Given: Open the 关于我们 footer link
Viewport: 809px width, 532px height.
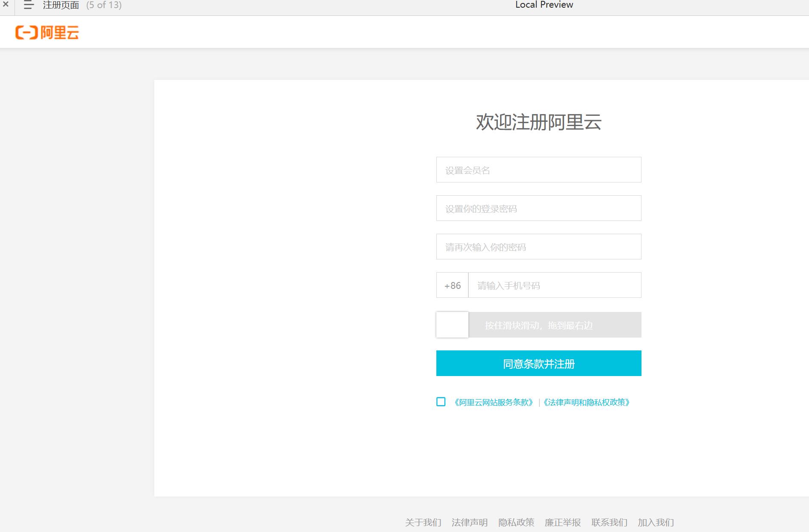Looking at the screenshot, I should pyautogui.click(x=423, y=522).
